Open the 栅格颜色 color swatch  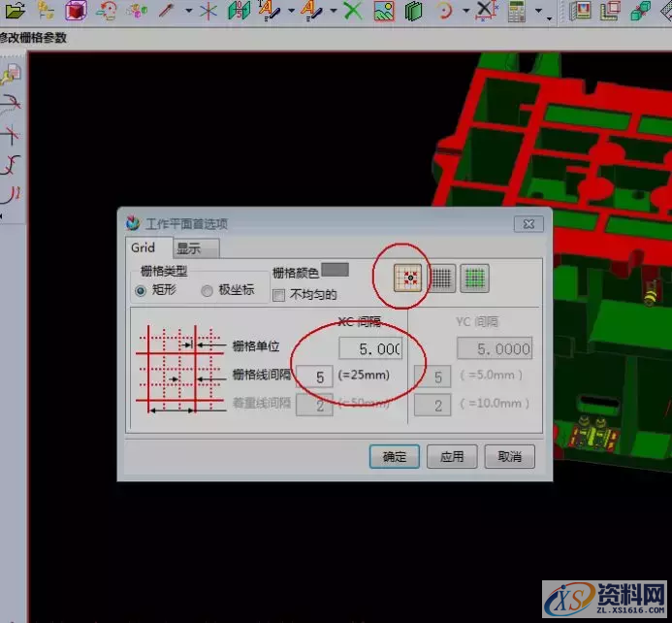click(x=335, y=270)
